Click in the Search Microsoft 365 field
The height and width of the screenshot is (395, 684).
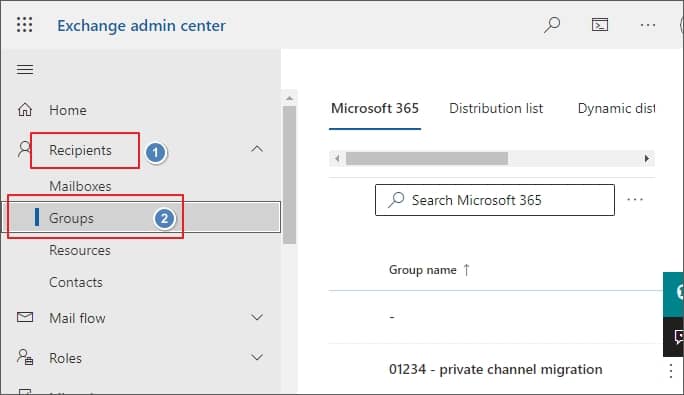click(495, 200)
